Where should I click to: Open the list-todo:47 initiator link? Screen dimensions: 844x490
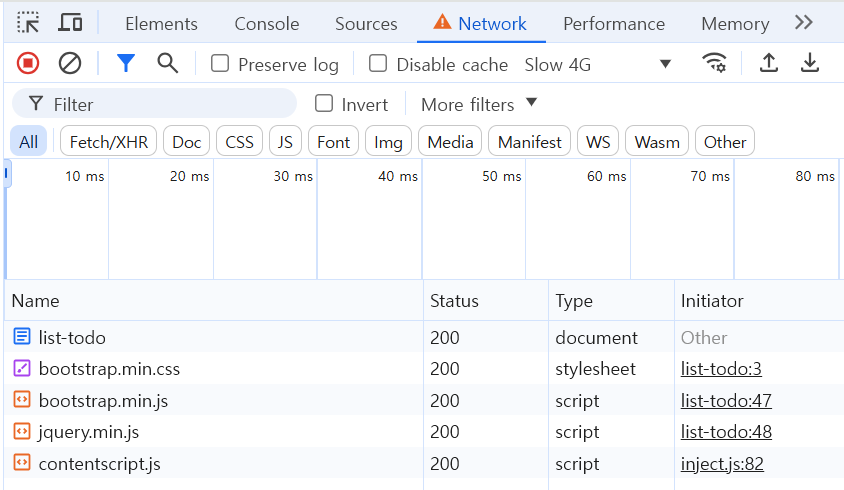(726, 401)
